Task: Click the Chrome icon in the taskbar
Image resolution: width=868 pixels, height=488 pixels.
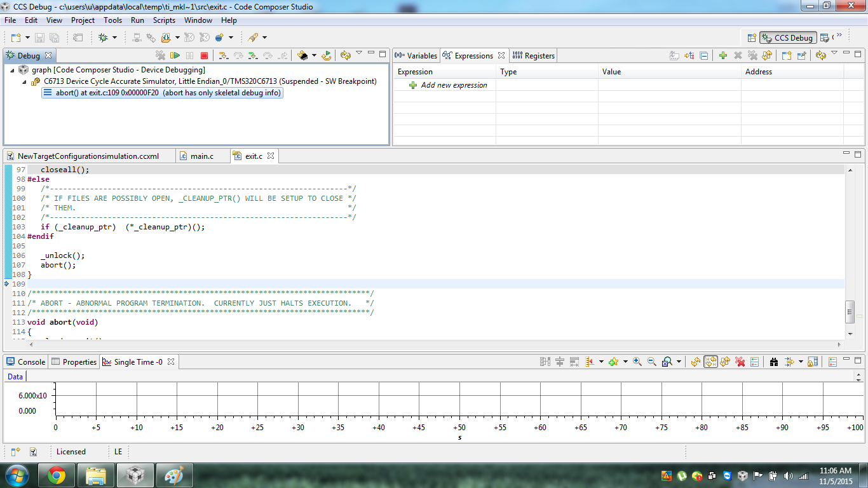Action: pos(57,475)
